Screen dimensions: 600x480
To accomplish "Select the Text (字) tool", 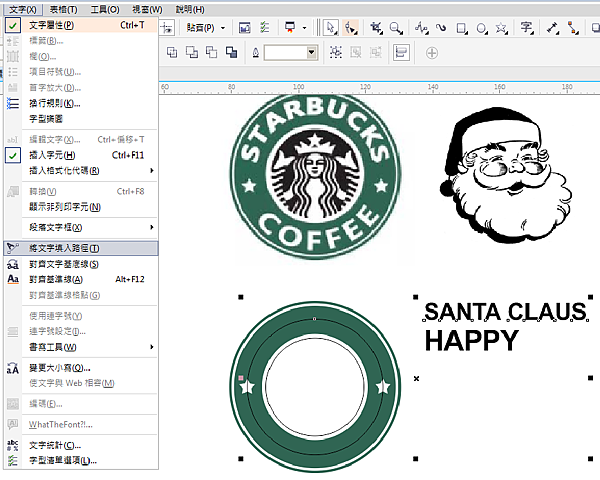I will (527, 28).
